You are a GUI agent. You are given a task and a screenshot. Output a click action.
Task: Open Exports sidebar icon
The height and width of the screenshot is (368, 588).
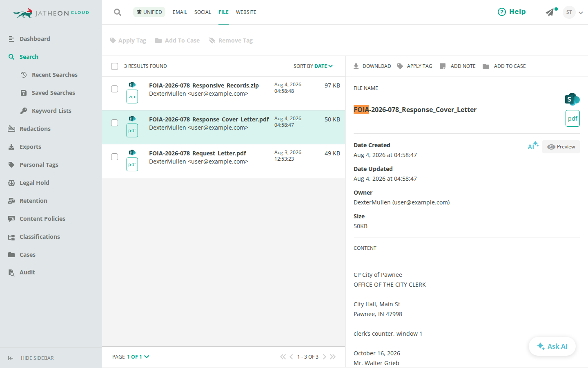(x=11, y=147)
